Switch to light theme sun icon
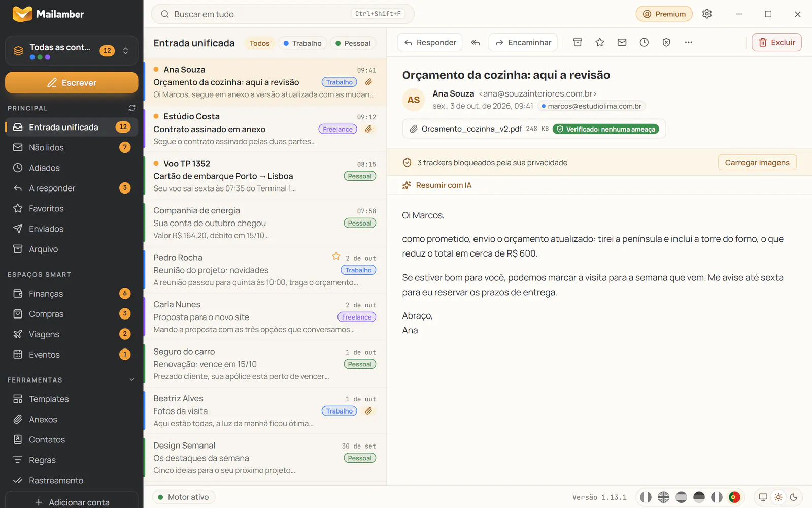Screen dimensions: 812x508 tap(779, 497)
